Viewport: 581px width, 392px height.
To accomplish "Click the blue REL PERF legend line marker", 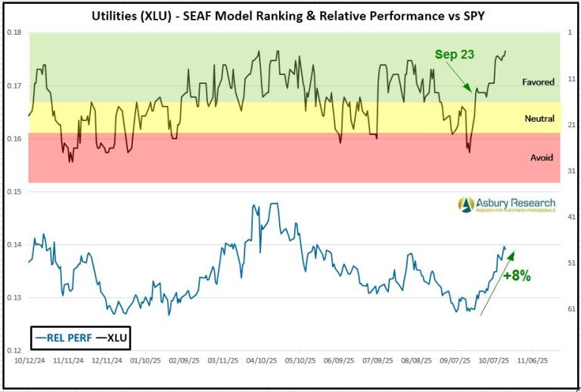I will pyautogui.click(x=40, y=338).
